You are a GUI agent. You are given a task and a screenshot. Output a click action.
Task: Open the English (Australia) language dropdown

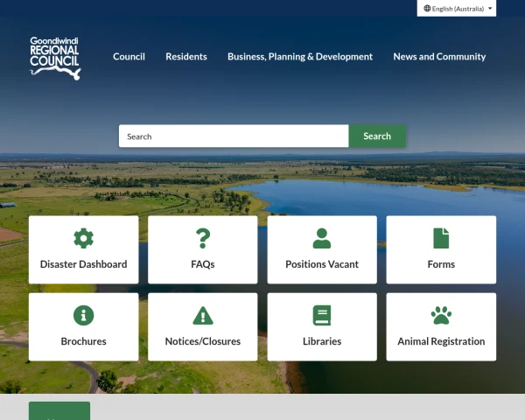tap(457, 9)
